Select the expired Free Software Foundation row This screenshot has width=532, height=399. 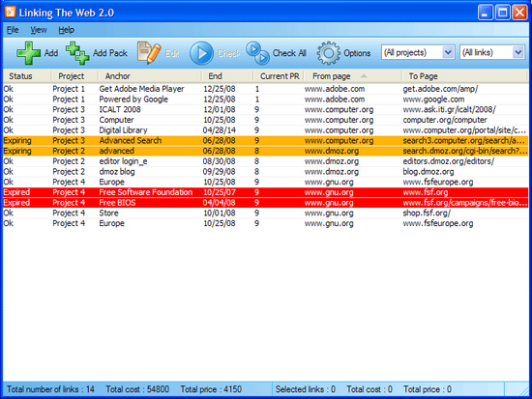(x=266, y=192)
